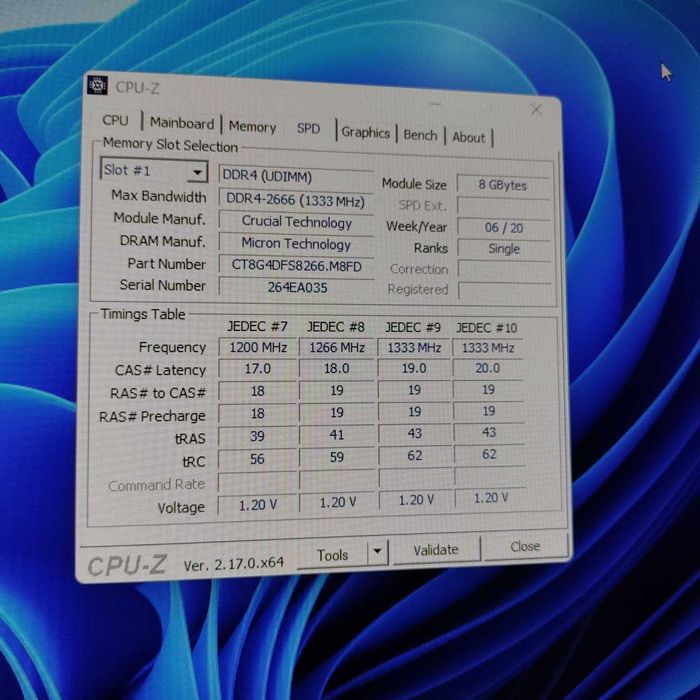Screen dimensions: 700x700
Task: Click the empty SPD Ext. field
Action: click(503, 206)
